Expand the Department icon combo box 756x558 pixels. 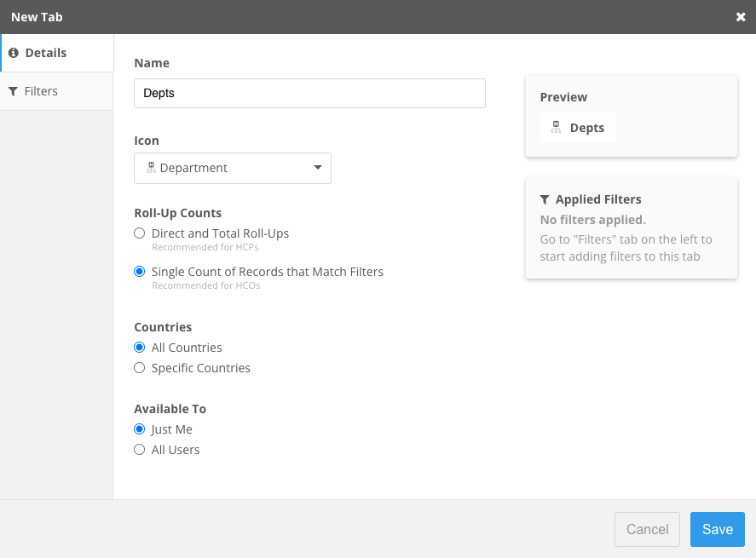232,168
